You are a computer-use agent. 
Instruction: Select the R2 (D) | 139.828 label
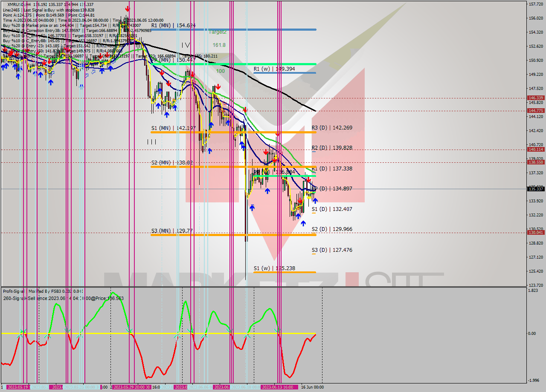[x=332, y=148]
